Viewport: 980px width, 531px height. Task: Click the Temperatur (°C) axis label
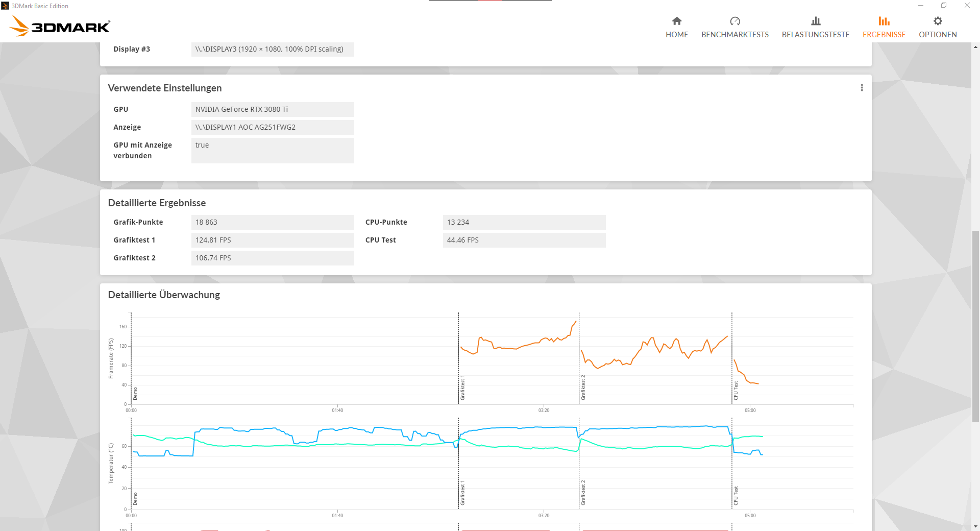coord(111,464)
